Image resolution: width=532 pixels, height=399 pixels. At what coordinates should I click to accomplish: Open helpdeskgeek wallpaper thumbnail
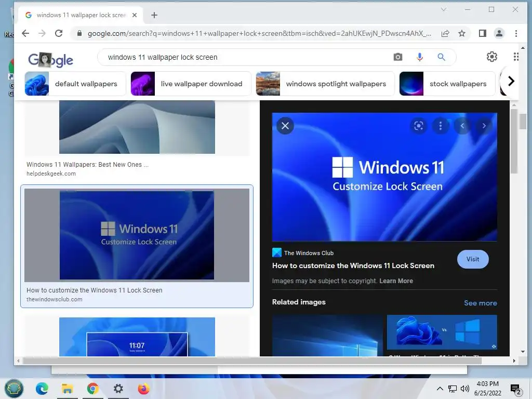(137, 127)
